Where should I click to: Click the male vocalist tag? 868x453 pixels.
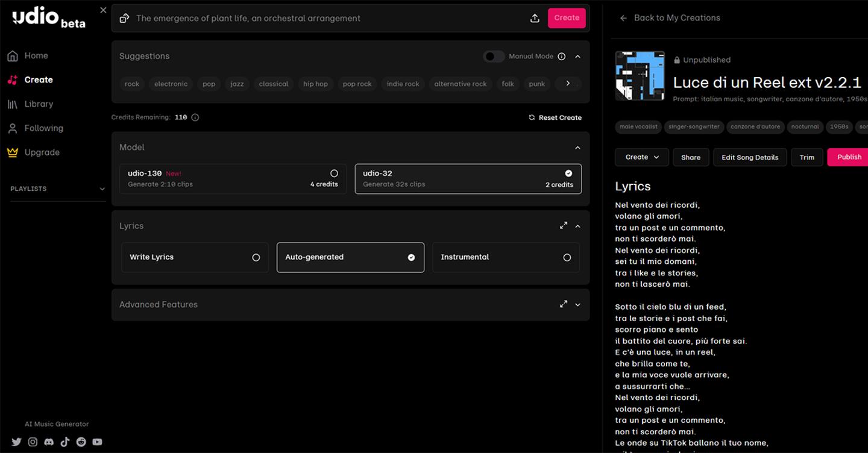[x=638, y=127]
